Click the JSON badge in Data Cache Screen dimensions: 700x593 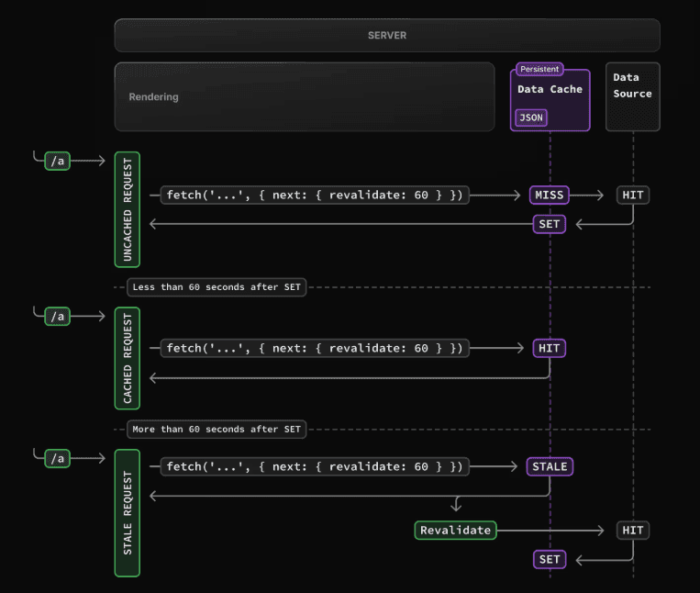(531, 117)
